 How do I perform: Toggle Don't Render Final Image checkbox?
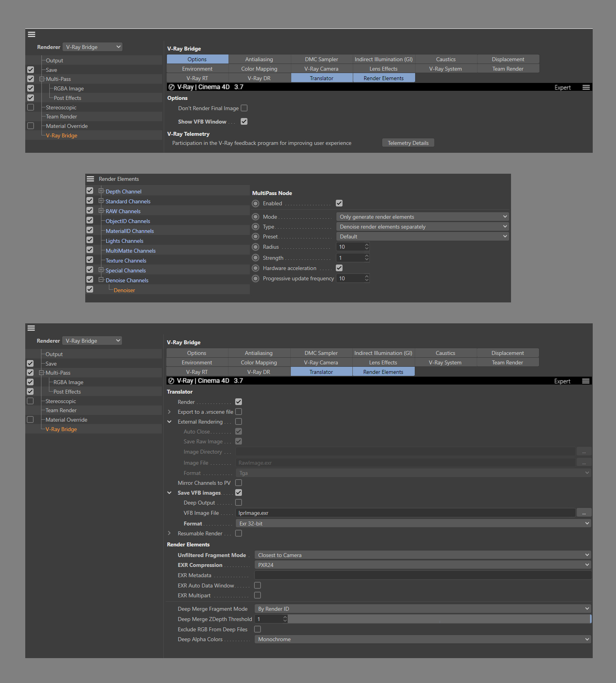(244, 108)
